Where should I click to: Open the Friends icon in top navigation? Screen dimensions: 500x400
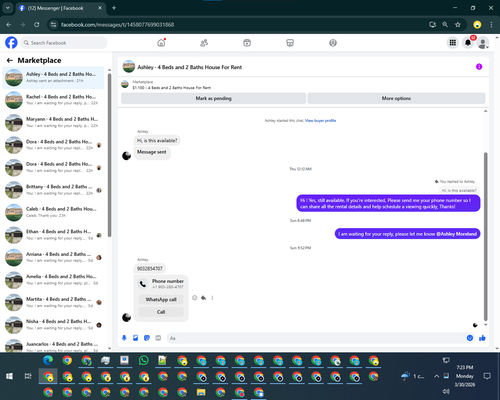[204, 43]
